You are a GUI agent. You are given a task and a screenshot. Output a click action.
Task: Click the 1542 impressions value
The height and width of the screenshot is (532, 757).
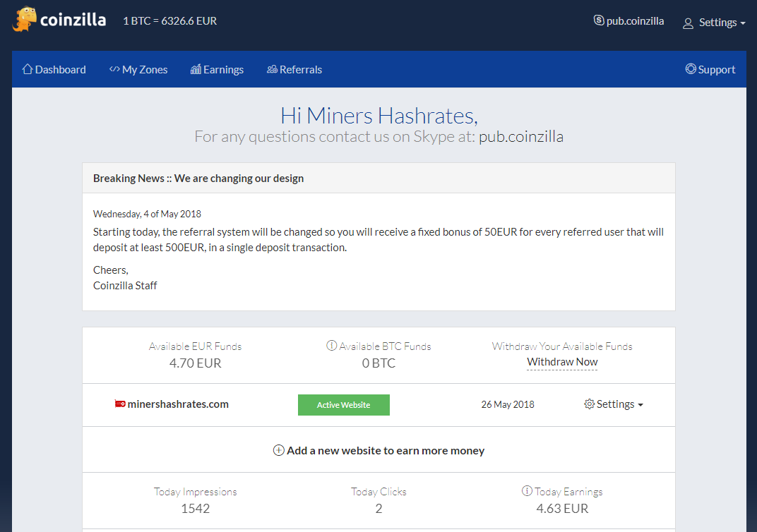(x=196, y=509)
